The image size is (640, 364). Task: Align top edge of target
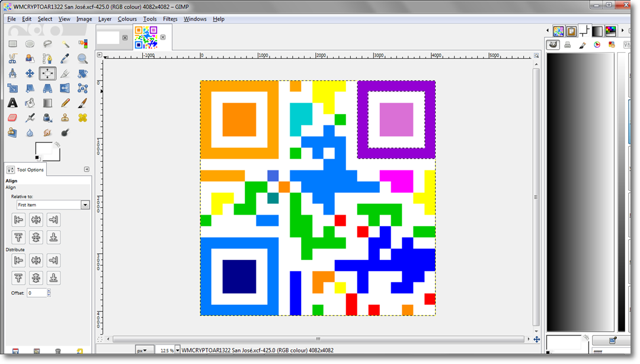pyautogui.click(x=18, y=237)
